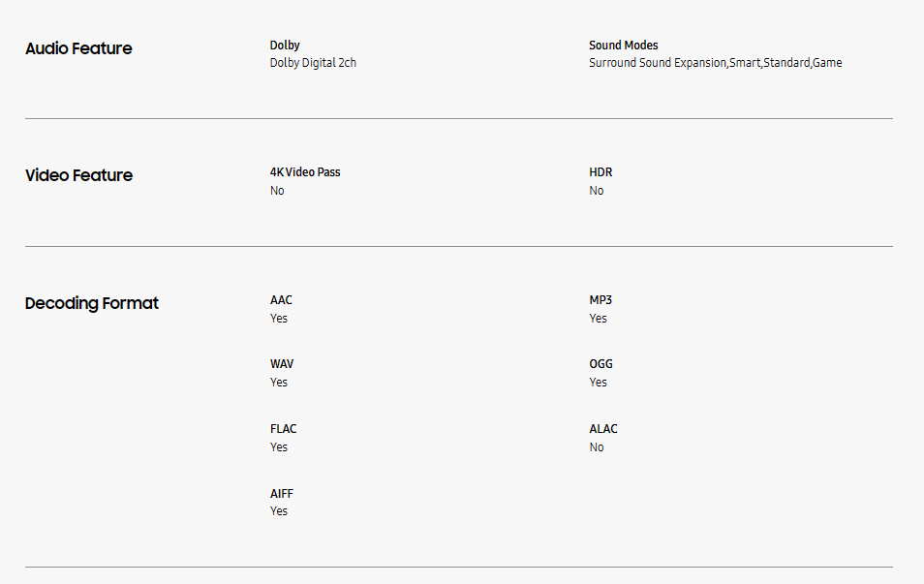
Task: Click the No value under HDR
Action: pos(596,191)
